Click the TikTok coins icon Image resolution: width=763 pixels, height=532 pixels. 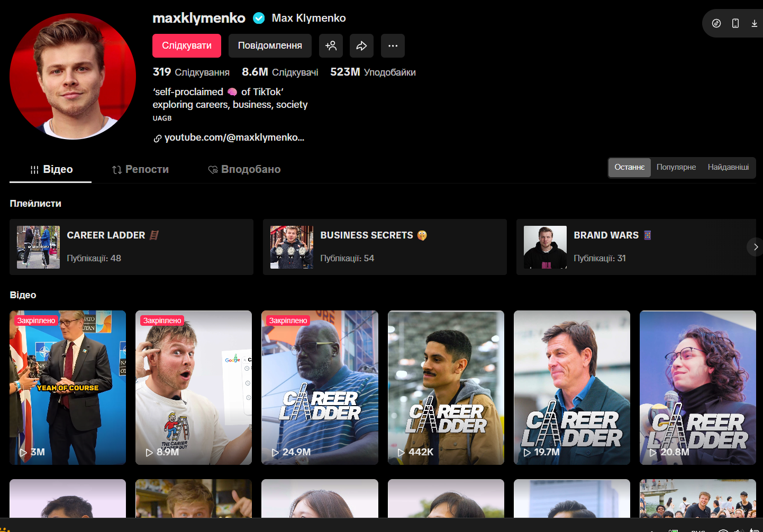pos(716,23)
